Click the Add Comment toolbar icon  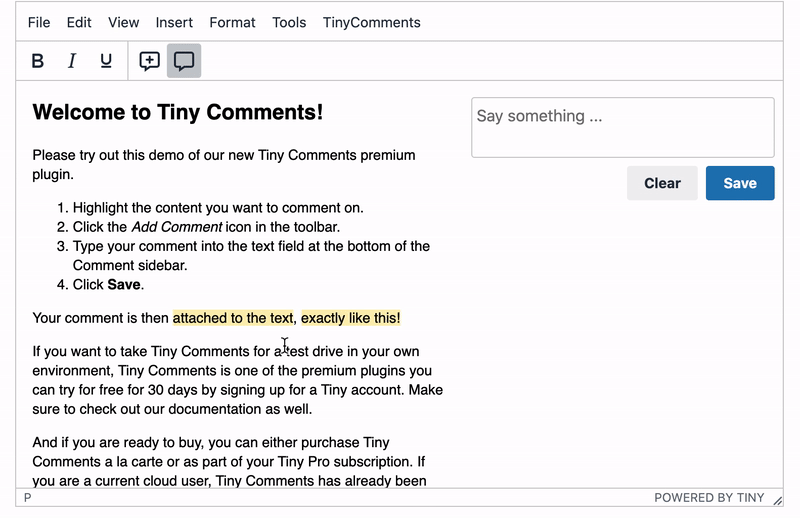click(149, 61)
